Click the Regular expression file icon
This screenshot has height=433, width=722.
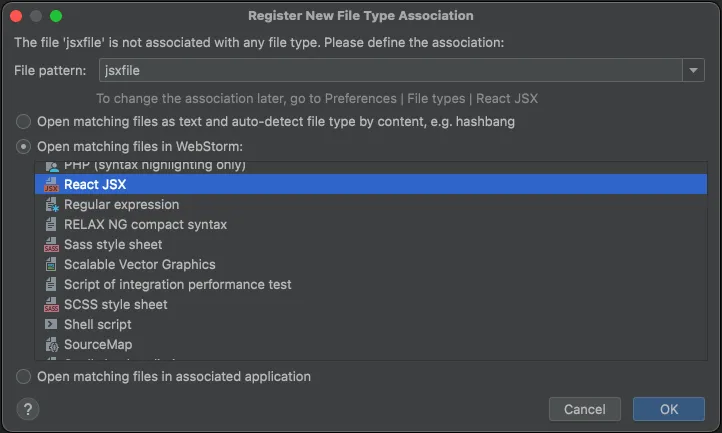pos(51,205)
